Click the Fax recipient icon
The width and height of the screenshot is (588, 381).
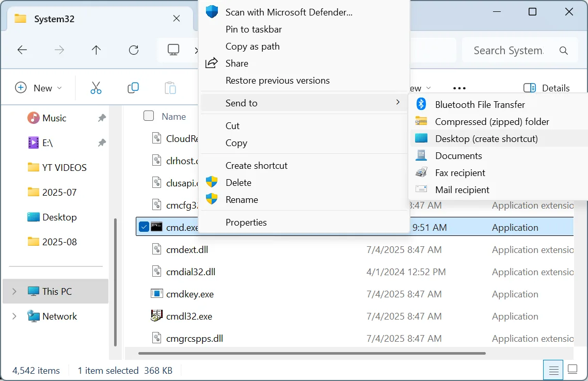[421, 172]
